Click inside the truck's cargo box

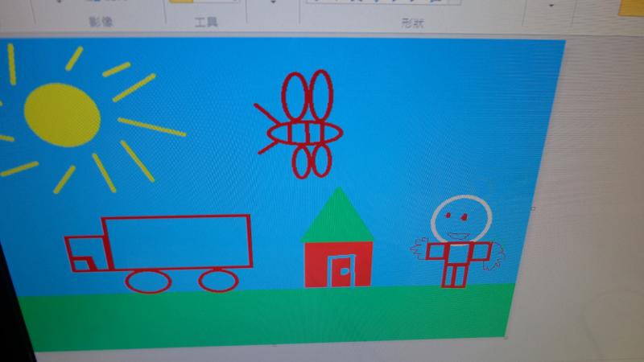[x=179, y=242]
